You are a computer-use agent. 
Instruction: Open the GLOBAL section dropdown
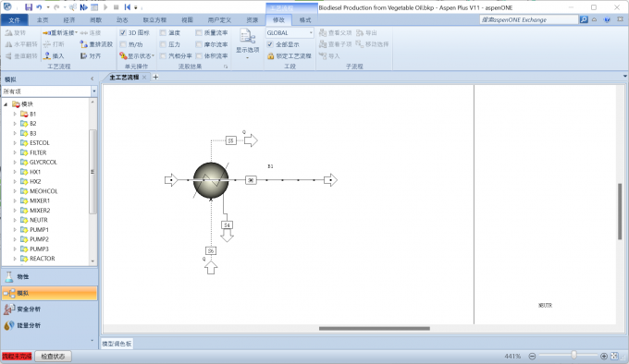(311, 33)
